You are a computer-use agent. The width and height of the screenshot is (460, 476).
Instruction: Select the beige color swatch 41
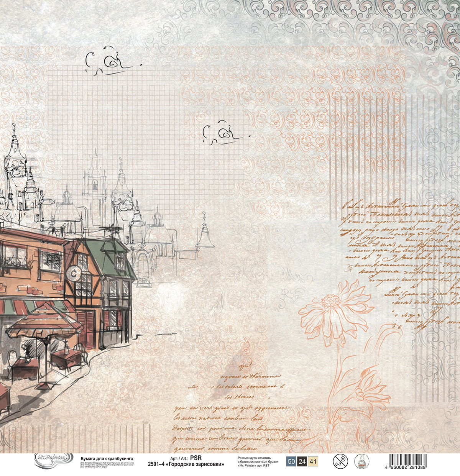[313, 461]
